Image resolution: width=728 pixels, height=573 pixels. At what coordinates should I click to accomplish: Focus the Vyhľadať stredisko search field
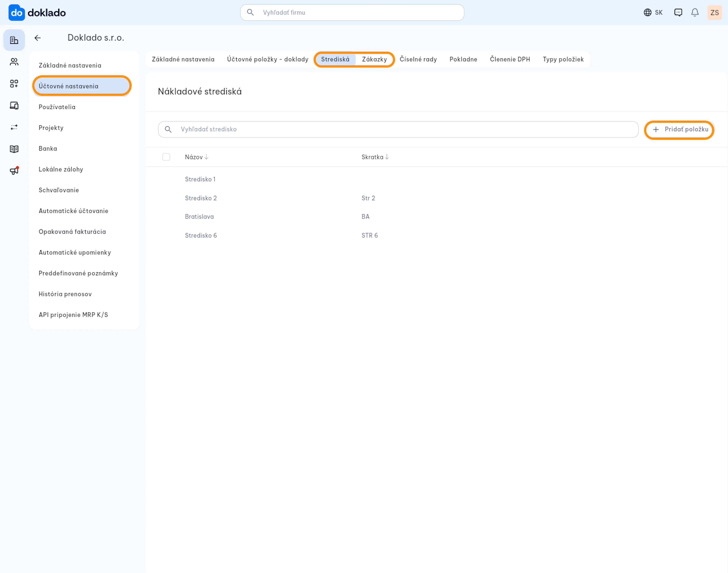click(x=398, y=130)
